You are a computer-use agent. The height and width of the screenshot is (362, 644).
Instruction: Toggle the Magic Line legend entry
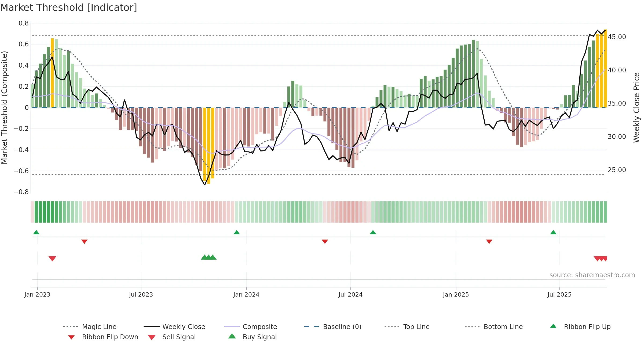click(90, 327)
